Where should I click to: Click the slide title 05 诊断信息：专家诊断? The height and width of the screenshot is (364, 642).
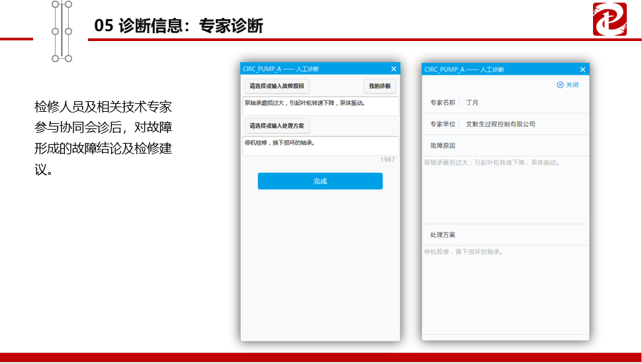(x=179, y=26)
